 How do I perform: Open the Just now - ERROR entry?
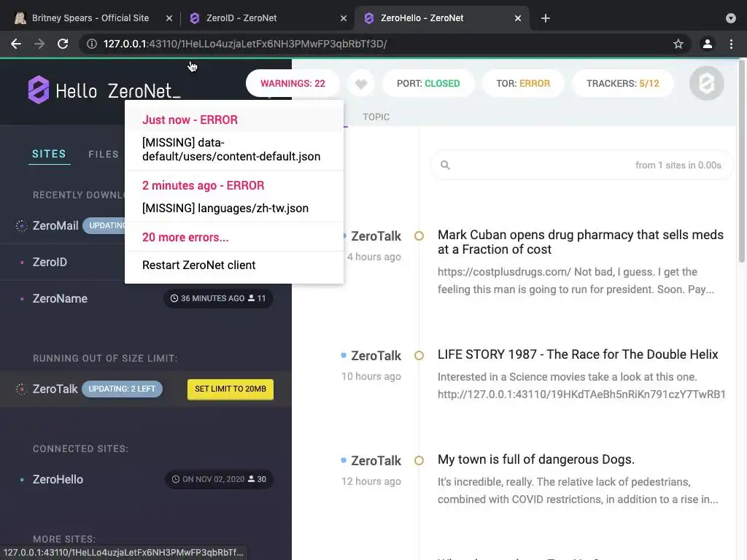[x=190, y=120]
